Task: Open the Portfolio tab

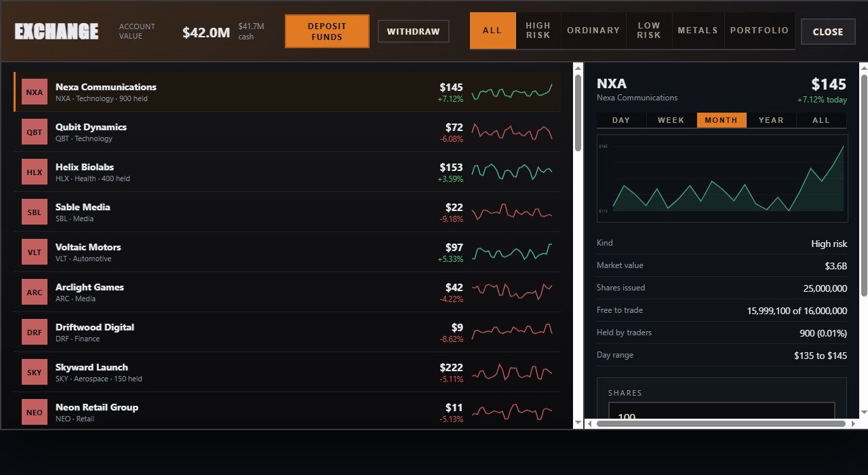Action: pyautogui.click(x=759, y=31)
